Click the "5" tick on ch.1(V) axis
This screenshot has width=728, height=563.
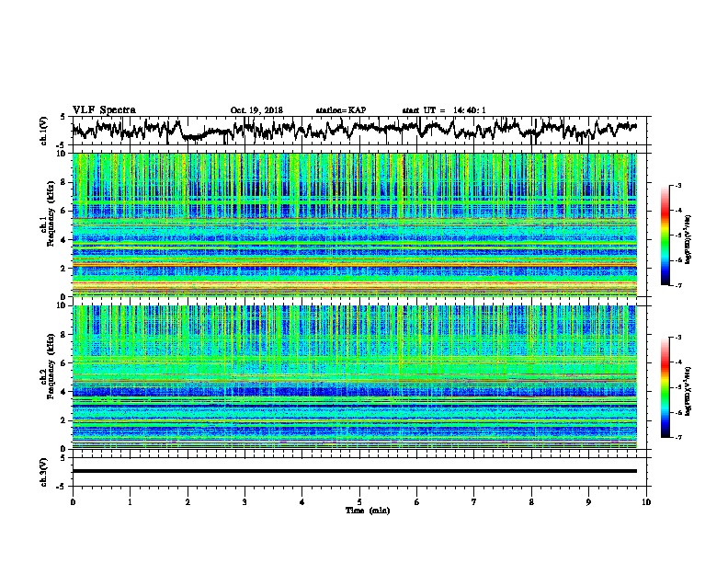coord(63,117)
